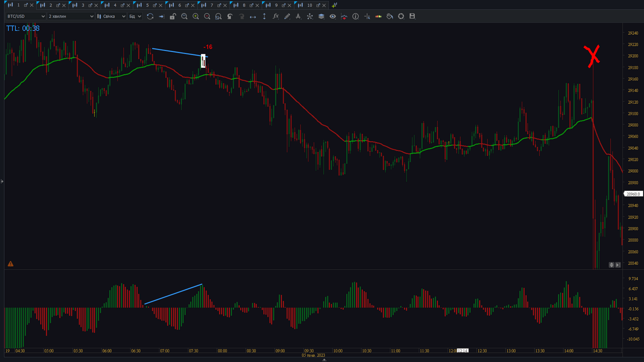The height and width of the screenshot is (362, 644).
Task: Click the red-yellow-green bar icon
Action: click(x=378, y=16)
